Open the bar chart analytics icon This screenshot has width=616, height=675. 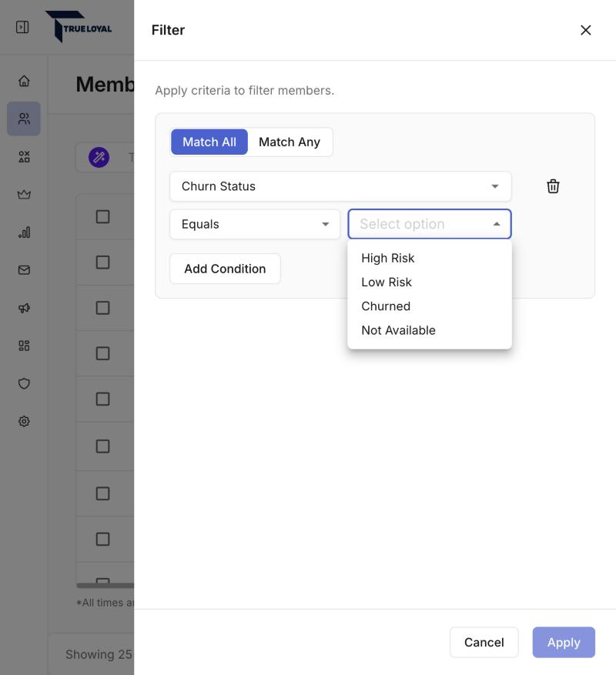click(x=24, y=232)
